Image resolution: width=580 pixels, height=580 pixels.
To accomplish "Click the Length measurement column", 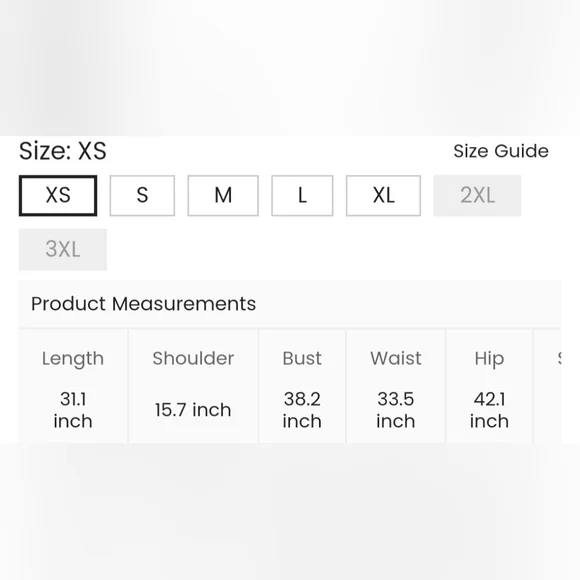I will coord(73,386).
